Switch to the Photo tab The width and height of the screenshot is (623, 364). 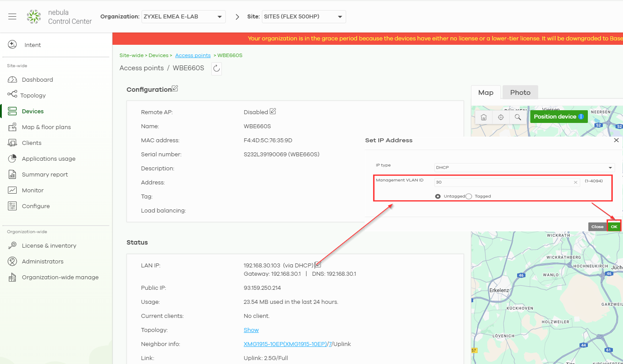point(520,92)
